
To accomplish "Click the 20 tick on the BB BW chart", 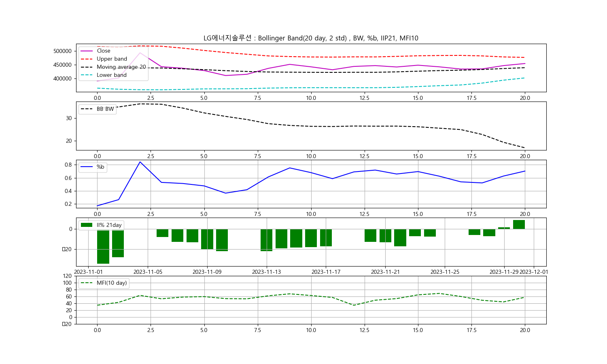I will coord(69,141).
